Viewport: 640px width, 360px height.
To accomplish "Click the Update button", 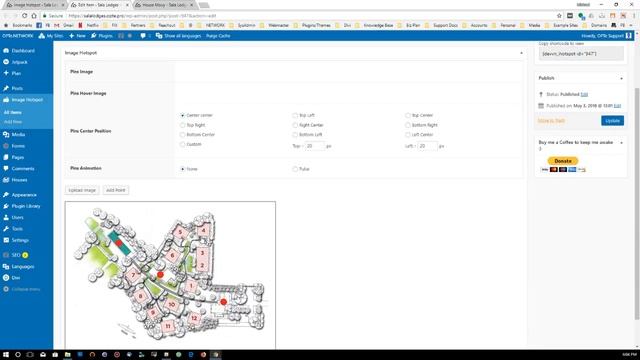I will tap(612, 121).
